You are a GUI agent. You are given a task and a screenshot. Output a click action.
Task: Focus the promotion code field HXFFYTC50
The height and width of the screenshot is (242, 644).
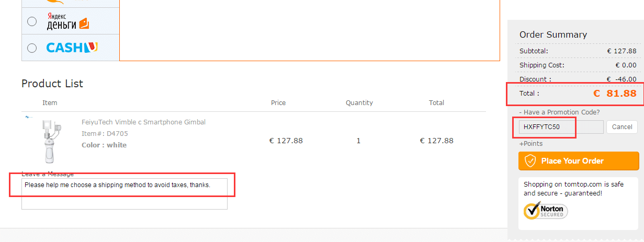pyautogui.click(x=561, y=127)
